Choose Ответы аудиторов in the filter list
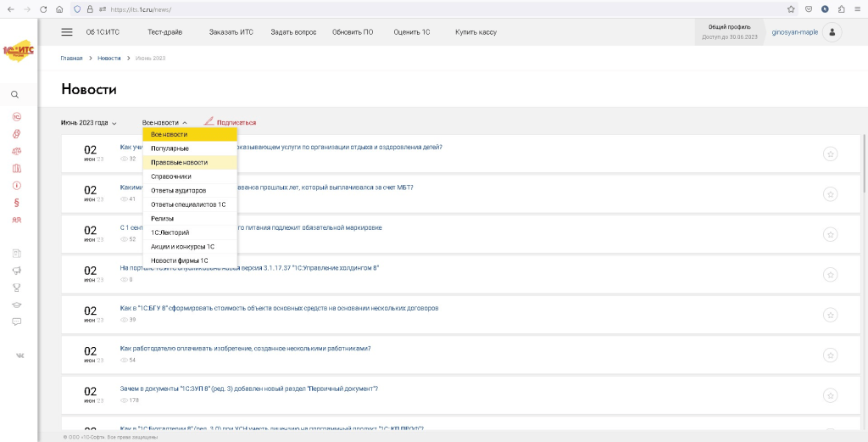 [178, 190]
